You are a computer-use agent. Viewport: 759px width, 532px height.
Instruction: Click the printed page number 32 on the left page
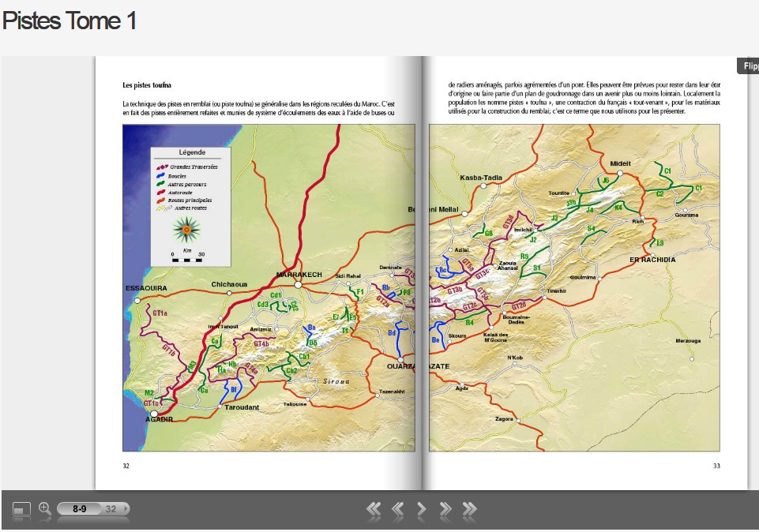126,466
